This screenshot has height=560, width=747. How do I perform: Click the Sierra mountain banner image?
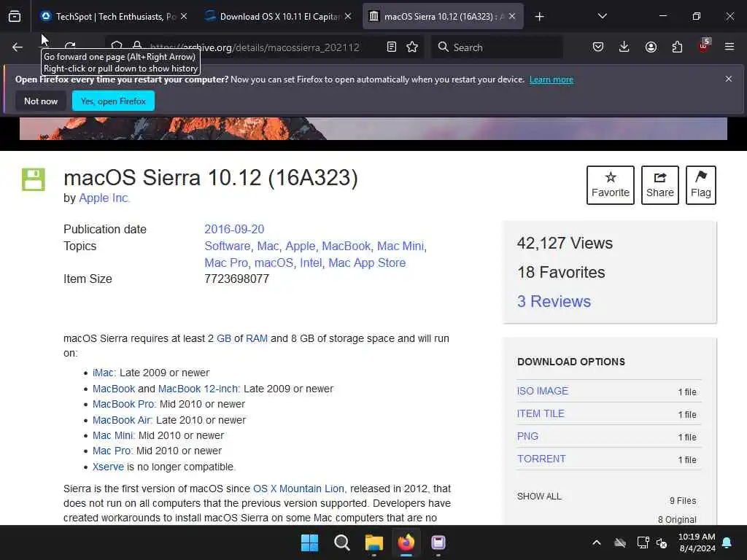click(373, 128)
